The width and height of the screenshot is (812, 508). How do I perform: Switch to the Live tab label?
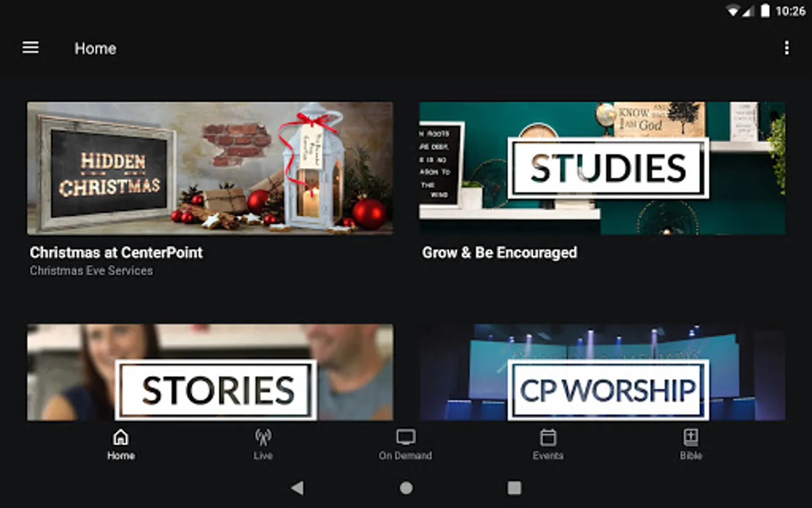click(263, 456)
